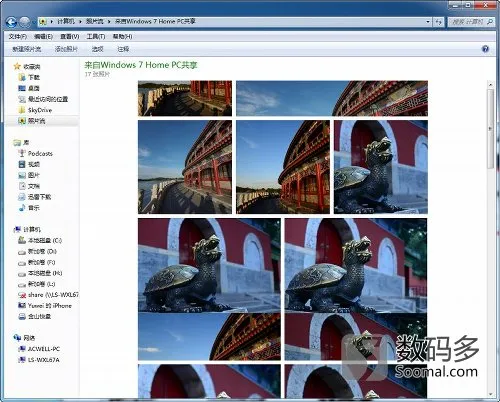500x402 pixels.
Task: Open the 编辑(E) menu
Action: 43,37
